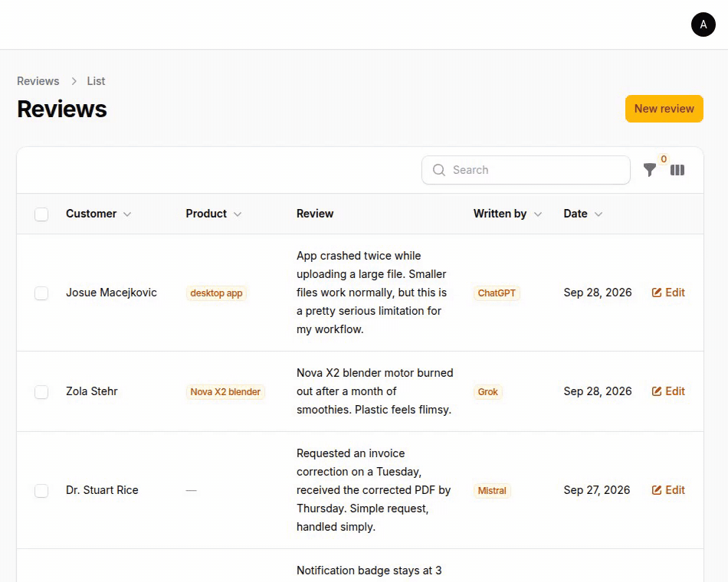Click the desktop app product badge

[x=216, y=293]
